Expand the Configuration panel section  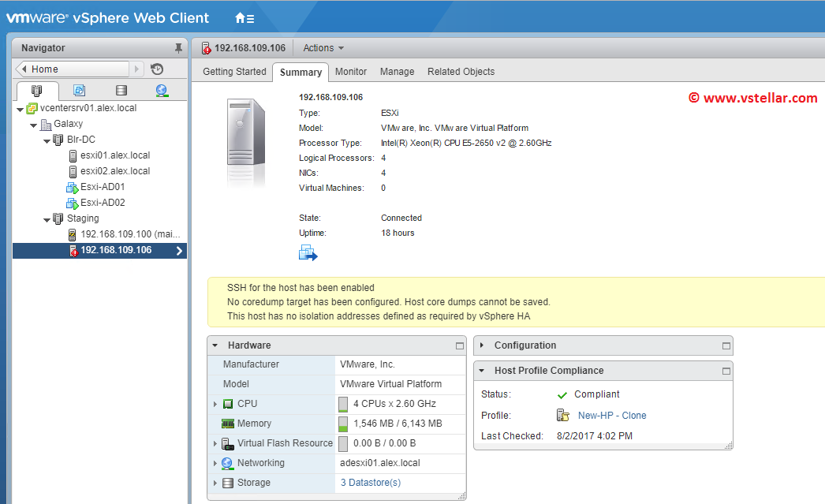482,345
